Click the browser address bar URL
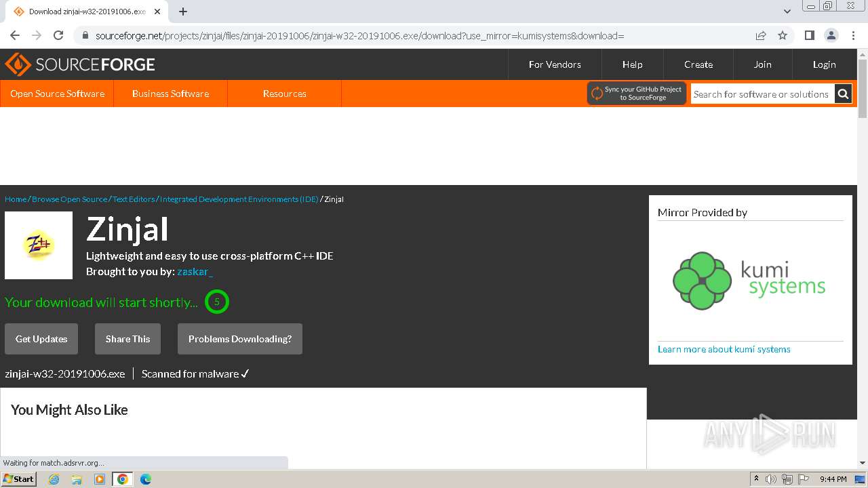 (x=359, y=35)
